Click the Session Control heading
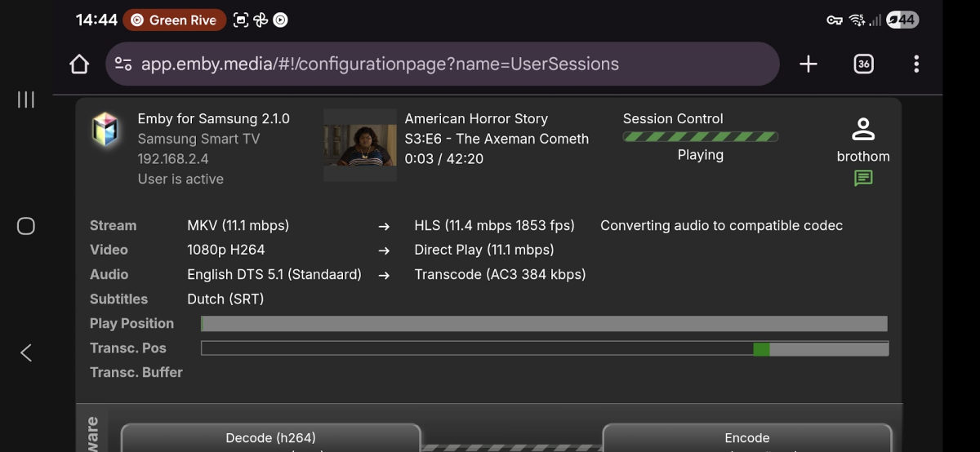This screenshot has width=980, height=452. coord(673,119)
